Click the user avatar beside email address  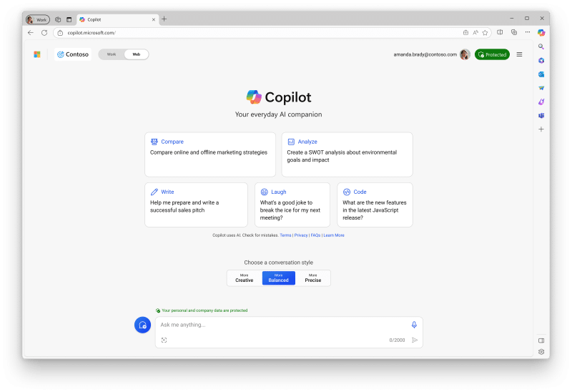click(465, 54)
